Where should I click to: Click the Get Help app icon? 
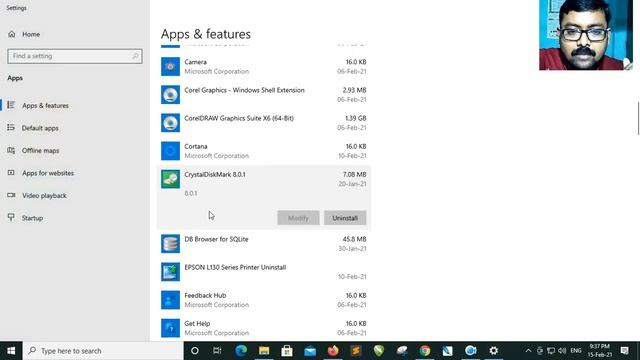170,328
